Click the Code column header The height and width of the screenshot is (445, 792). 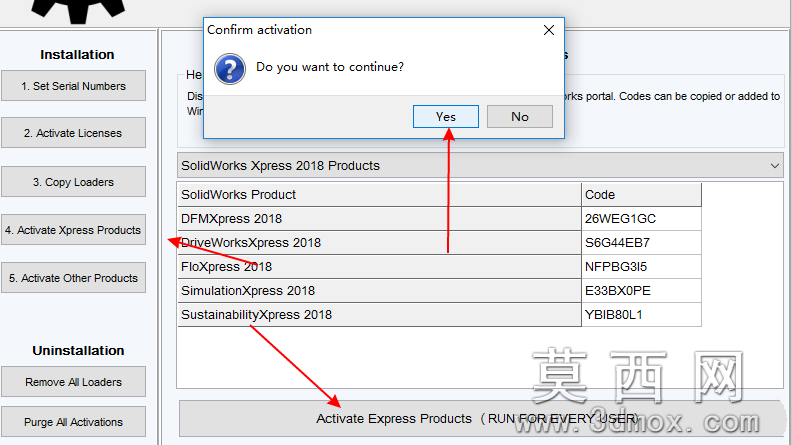(x=641, y=194)
